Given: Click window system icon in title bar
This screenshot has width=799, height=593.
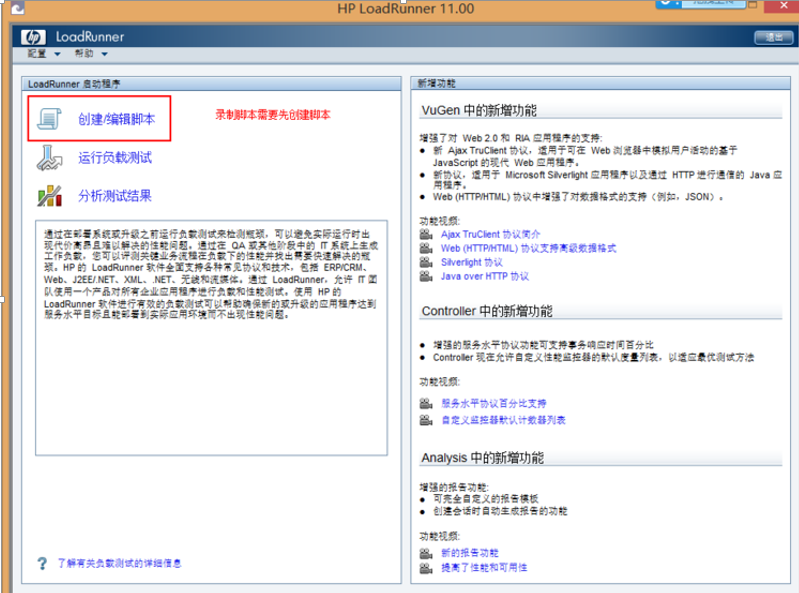Looking at the screenshot, I should point(17,8).
